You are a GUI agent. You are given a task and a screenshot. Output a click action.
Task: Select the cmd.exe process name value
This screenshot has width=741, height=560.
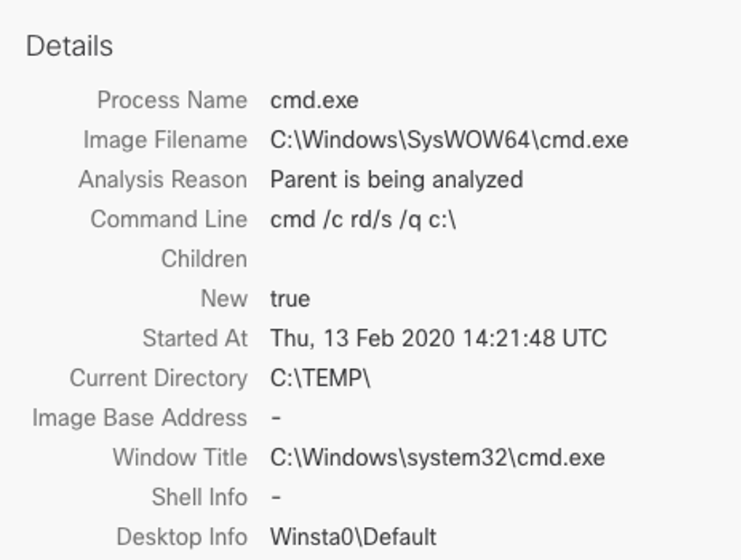[x=314, y=101]
